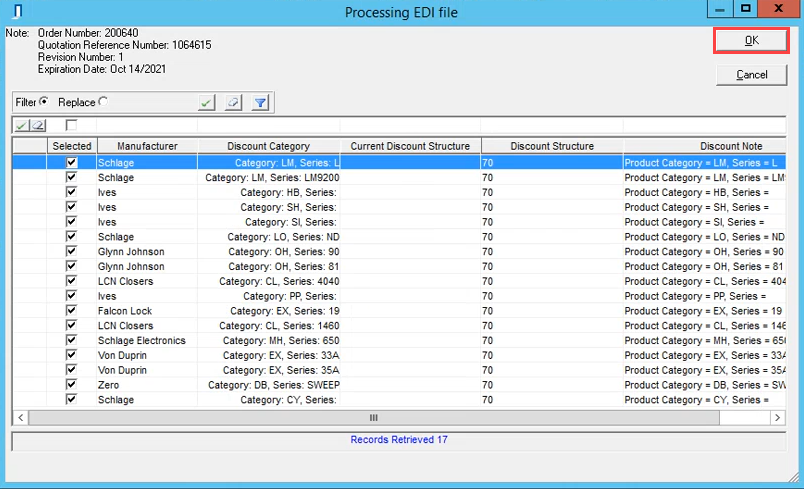Click the application icon in title bar
The width and height of the screenshot is (804, 489).
17,11
